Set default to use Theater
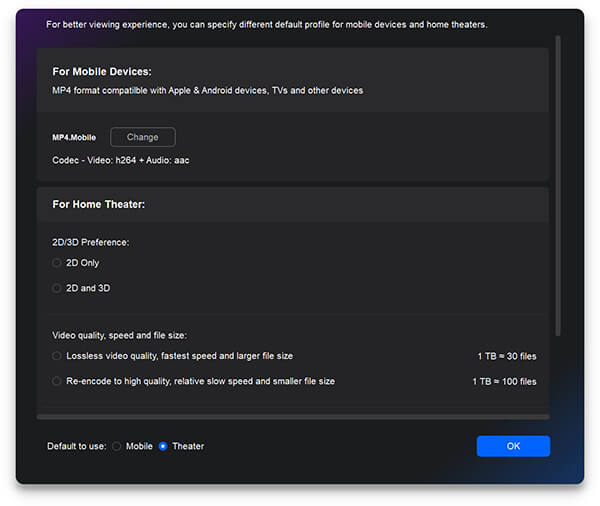600x506 pixels. [x=163, y=446]
